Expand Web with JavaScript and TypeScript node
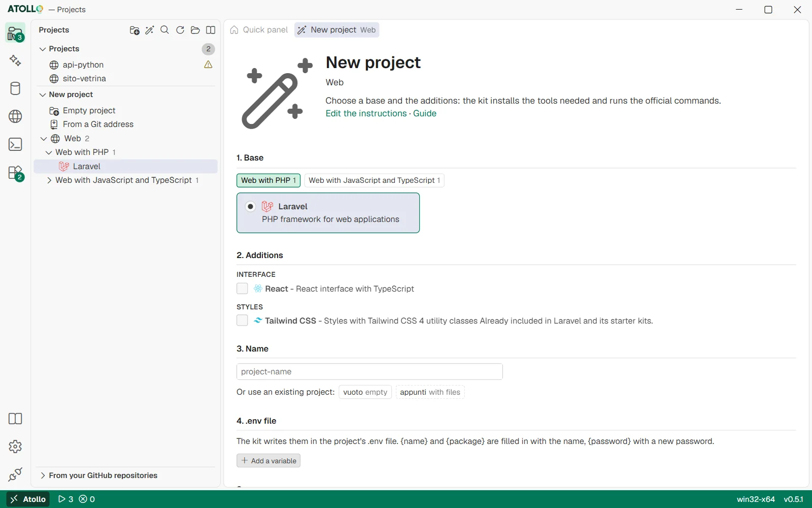 [x=49, y=180]
